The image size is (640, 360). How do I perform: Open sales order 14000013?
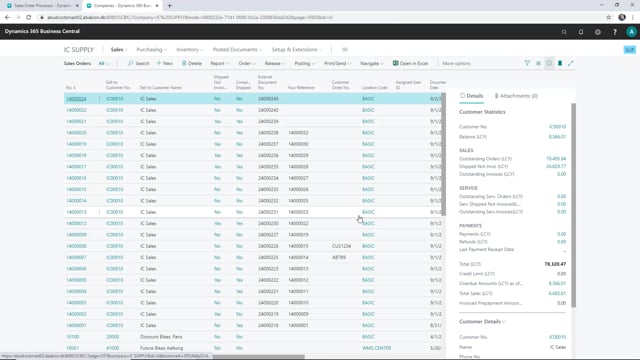[76, 212]
